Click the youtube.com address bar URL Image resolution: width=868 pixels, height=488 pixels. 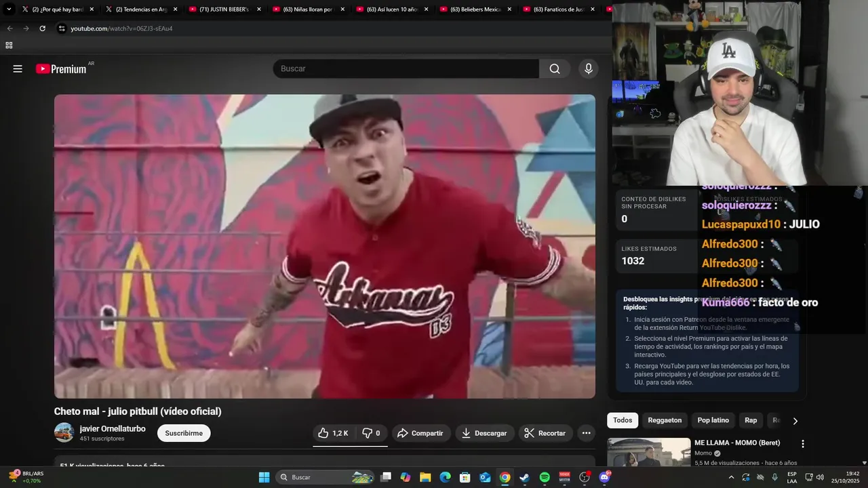(x=121, y=28)
